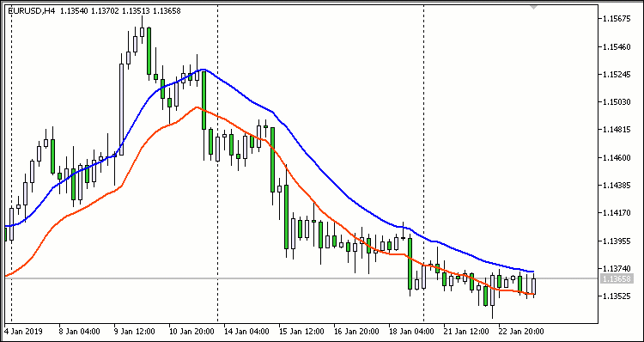The height and width of the screenshot is (342, 644).
Task: Click the EURUSD,H4 chart title text
Action: click(32, 11)
